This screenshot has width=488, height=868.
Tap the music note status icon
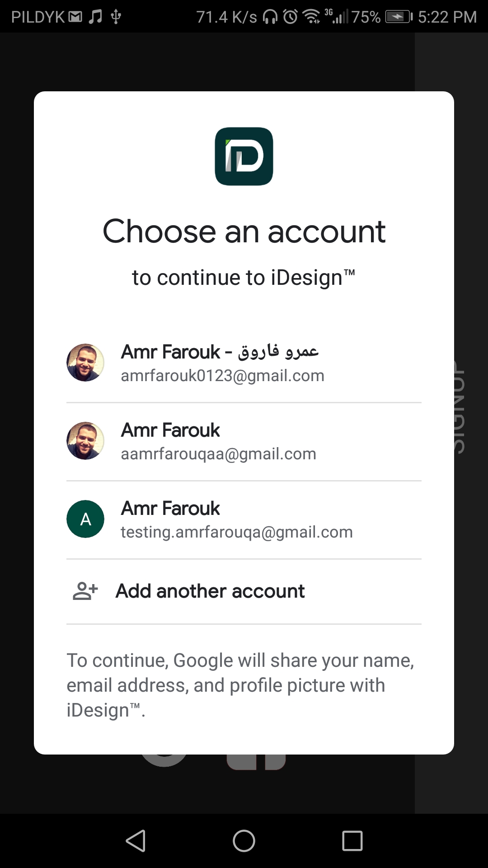coord(95,17)
